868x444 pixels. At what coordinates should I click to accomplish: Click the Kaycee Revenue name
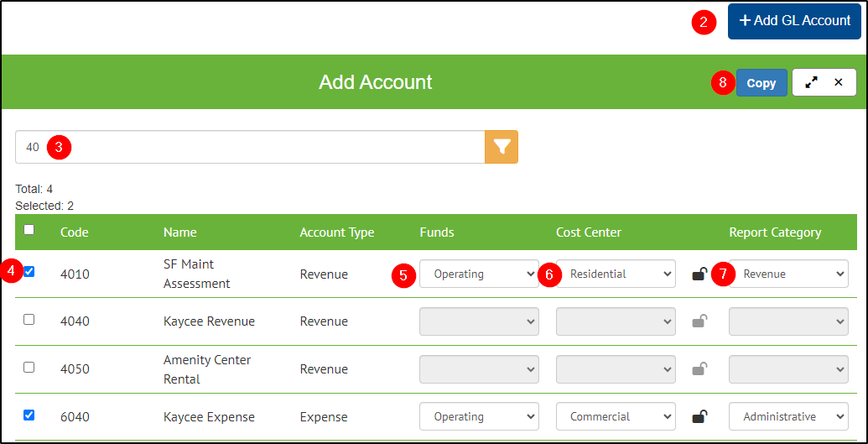click(210, 321)
